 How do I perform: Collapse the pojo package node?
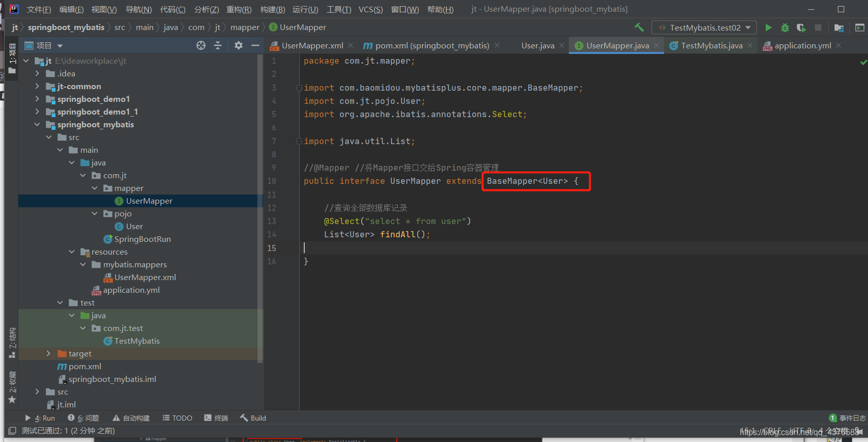tap(95, 213)
